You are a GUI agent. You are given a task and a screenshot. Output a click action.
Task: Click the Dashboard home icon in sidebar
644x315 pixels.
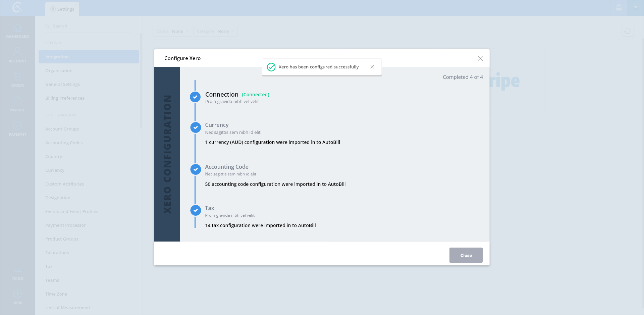point(17,28)
